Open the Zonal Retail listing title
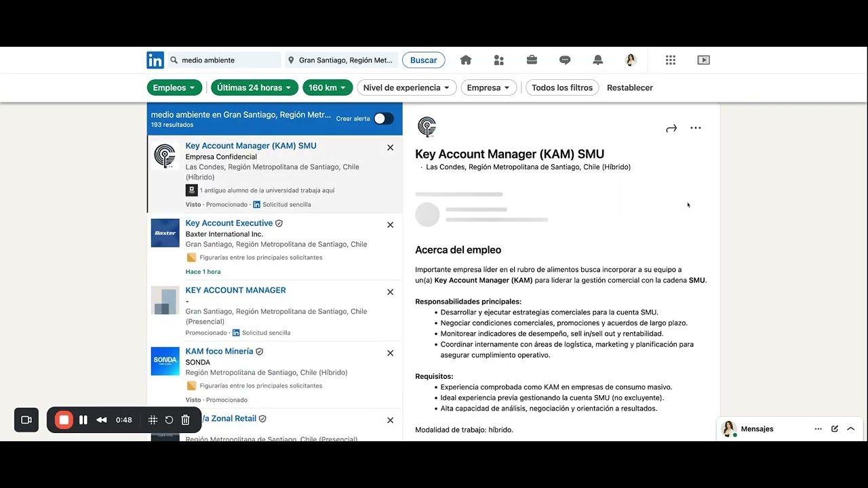 tap(228, 418)
